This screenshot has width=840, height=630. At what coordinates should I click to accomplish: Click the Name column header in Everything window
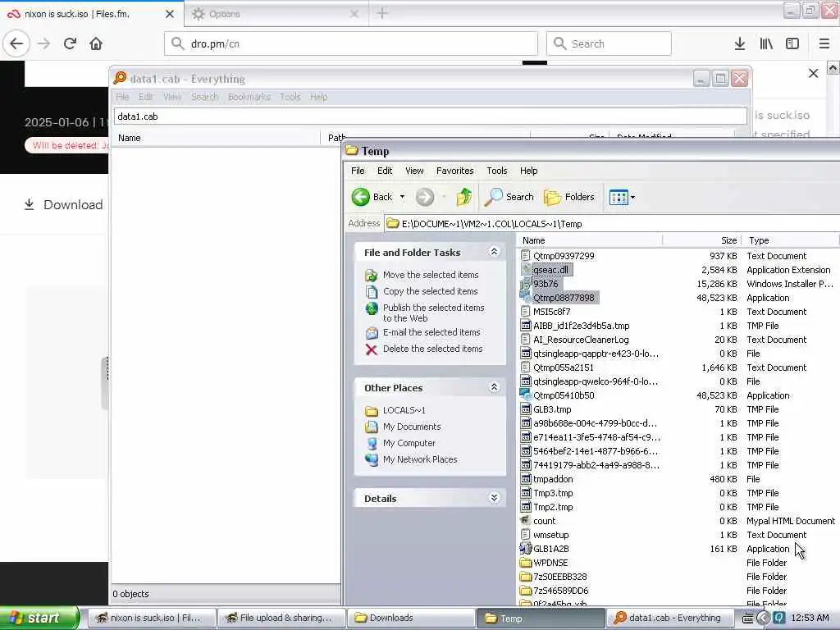point(217,138)
